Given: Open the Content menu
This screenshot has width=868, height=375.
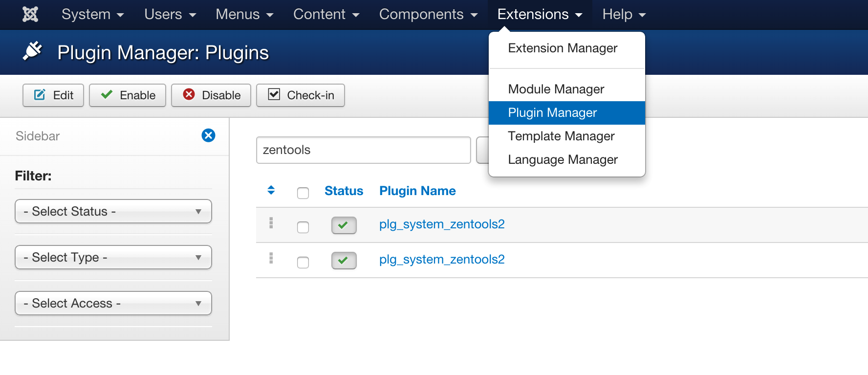Looking at the screenshot, I should [326, 14].
